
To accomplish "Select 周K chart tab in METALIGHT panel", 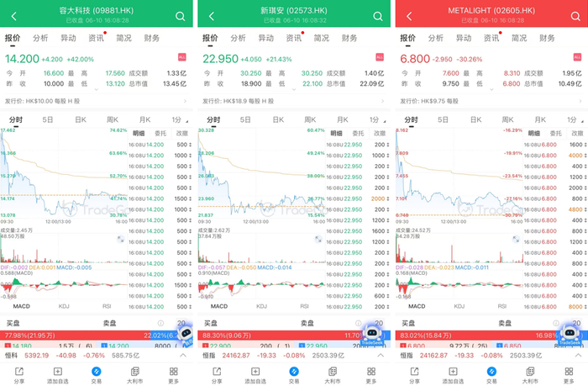I will click(507, 119).
